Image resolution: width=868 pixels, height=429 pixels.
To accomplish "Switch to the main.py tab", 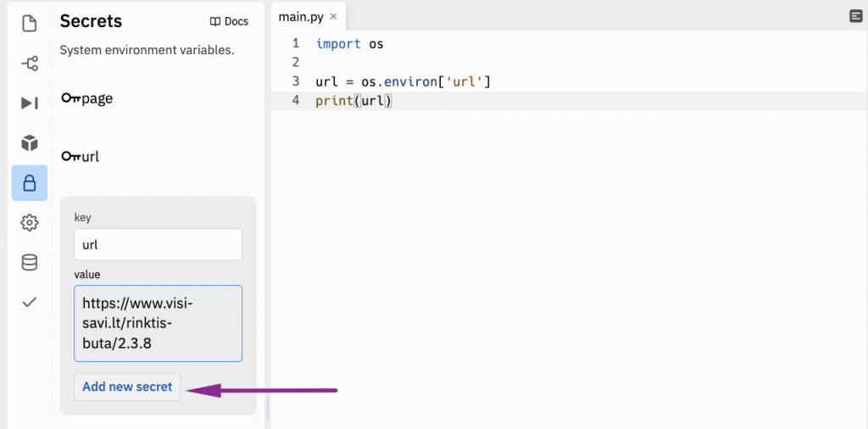I will (301, 16).
